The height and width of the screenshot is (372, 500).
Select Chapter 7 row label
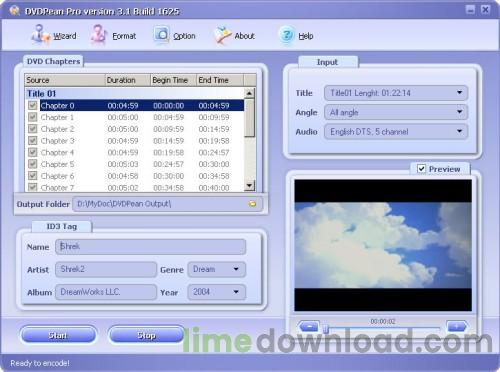pos(57,188)
